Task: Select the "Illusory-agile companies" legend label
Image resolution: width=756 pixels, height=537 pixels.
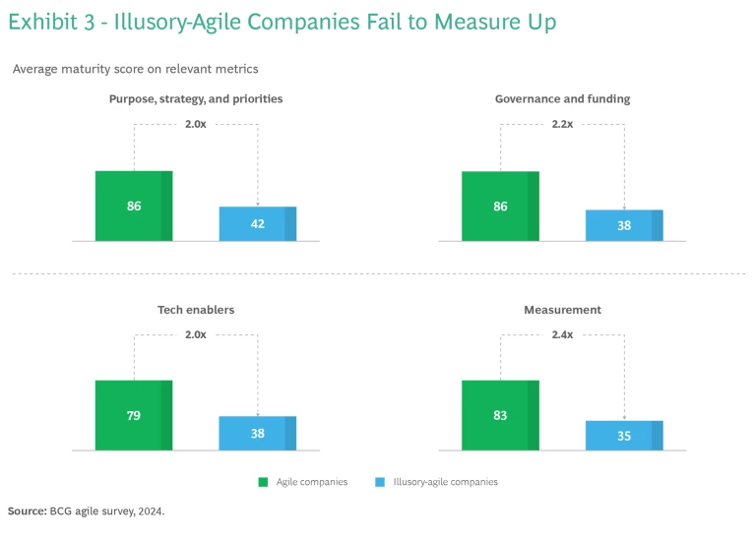Action: pyautogui.click(x=445, y=482)
